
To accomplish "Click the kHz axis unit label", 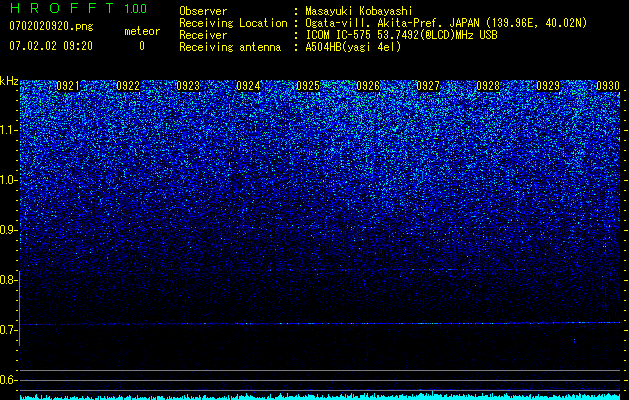I will [9, 81].
